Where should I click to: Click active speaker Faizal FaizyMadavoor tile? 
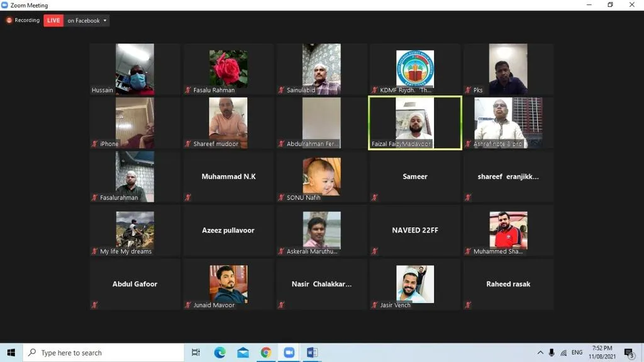415,123
